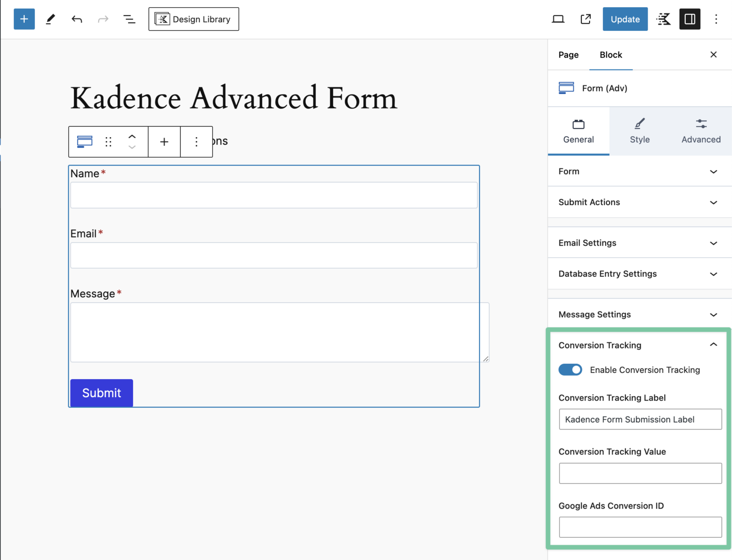The height and width of the screenshot is (560, 732).
Task: Click the Form (Adv) block icon in sidebar
Action: (567, 88)
